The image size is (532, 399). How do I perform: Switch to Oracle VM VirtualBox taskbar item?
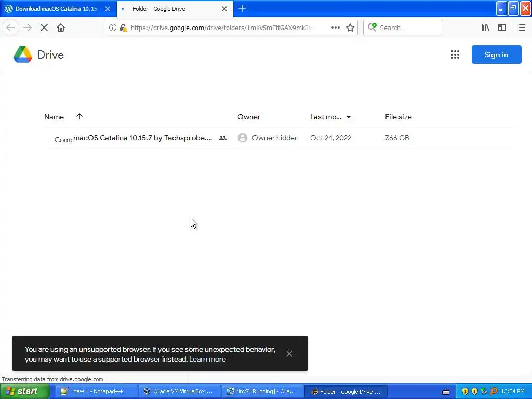179,392
